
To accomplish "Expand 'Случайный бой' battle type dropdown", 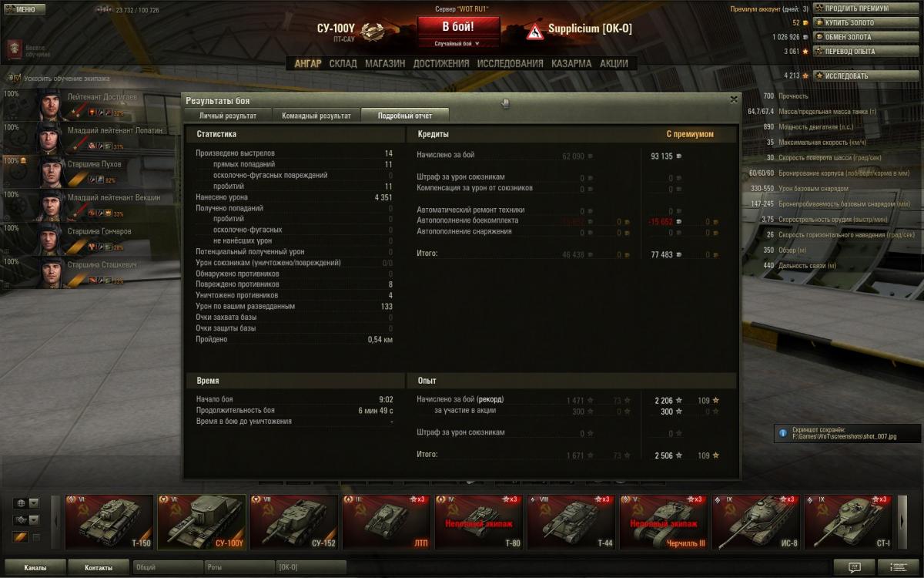I will (x=459, y=44).
